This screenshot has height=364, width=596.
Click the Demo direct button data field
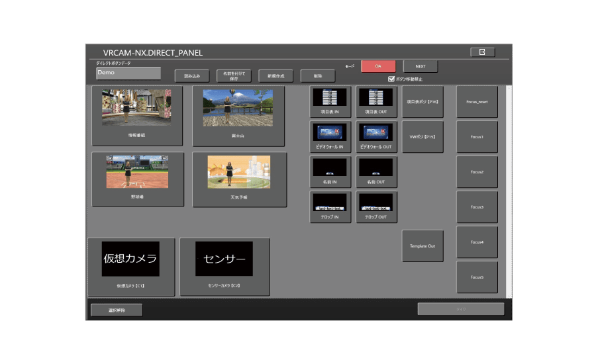click(x=128, y=73)
